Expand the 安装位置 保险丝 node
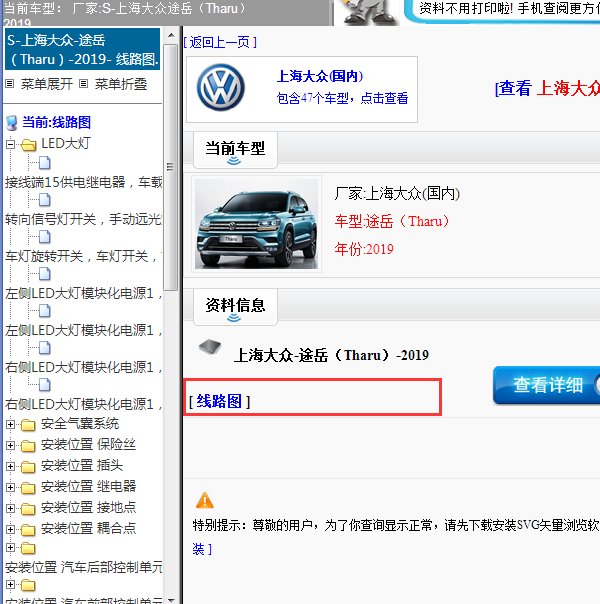Screen dimensions: 600x604 [x=10, y=446]
